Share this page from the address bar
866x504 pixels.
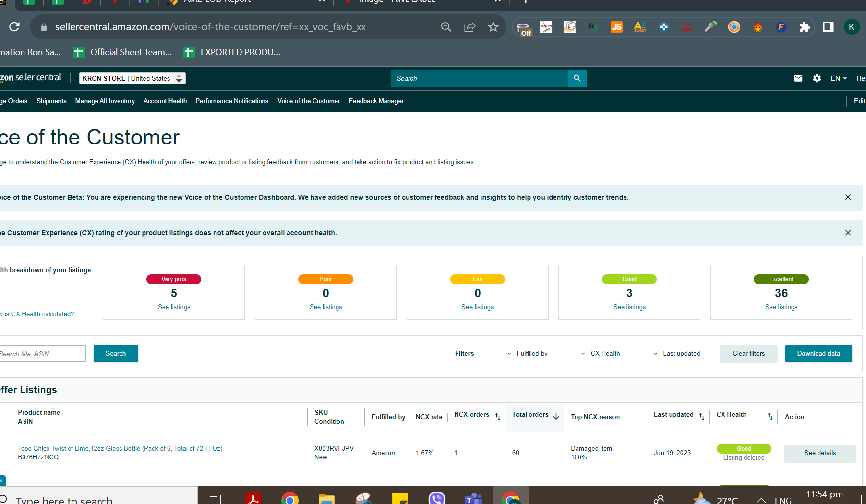(x=470, y=27)
